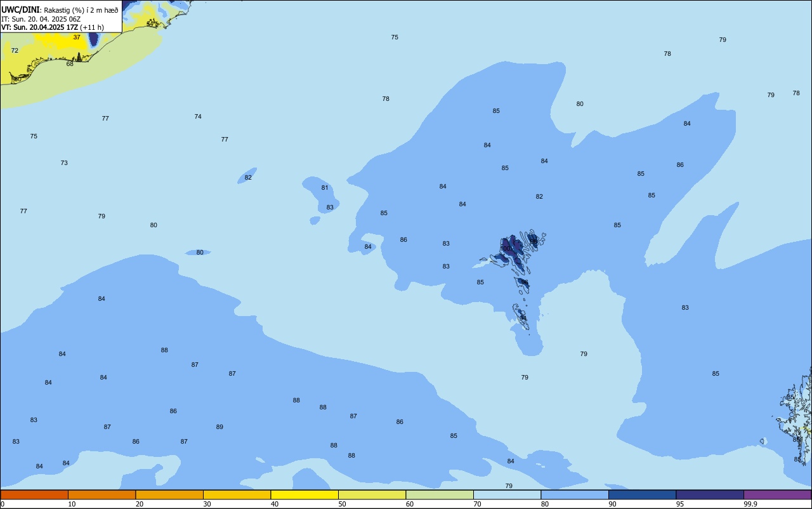
Task: Click the initial time line 'IT: Sun. 20. 04. 2025 06Z'
Action: tap(41, 19)
